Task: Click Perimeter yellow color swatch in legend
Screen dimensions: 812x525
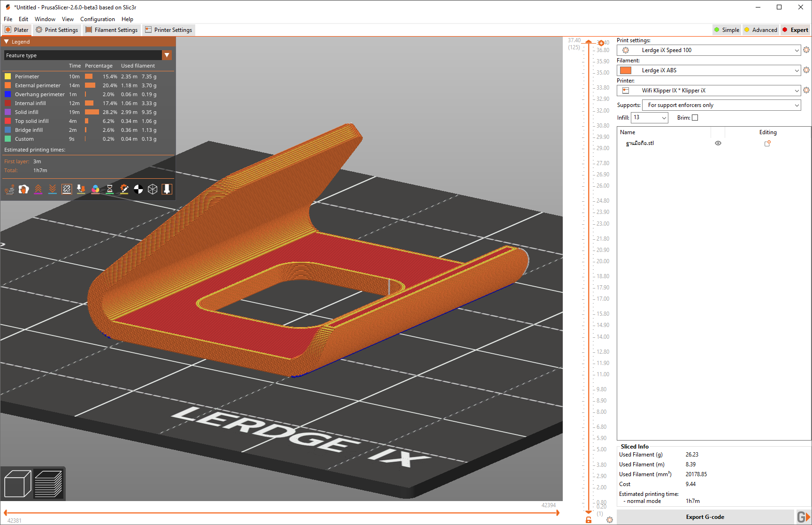Action: click(x=8, y=76)
